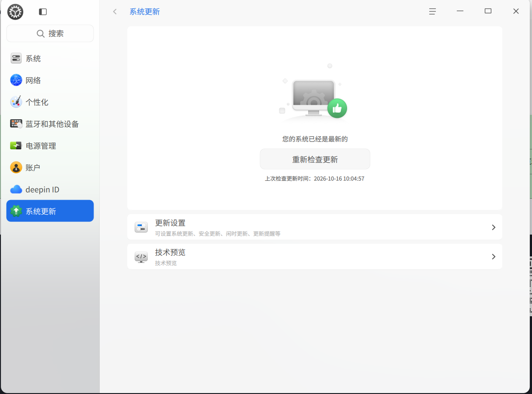Maximize the Control Center window

point(488,11)
